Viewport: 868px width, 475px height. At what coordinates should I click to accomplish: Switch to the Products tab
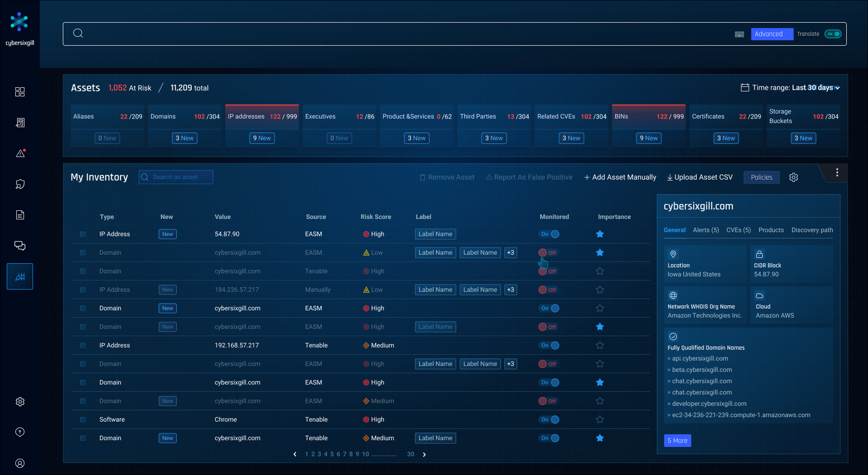tap(771, 230)
